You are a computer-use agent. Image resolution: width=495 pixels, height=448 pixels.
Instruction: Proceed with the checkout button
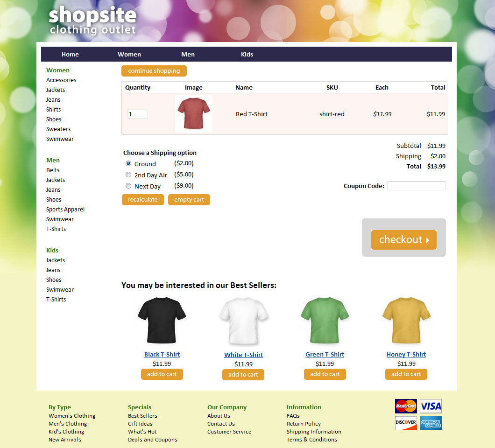coord(404,240)
